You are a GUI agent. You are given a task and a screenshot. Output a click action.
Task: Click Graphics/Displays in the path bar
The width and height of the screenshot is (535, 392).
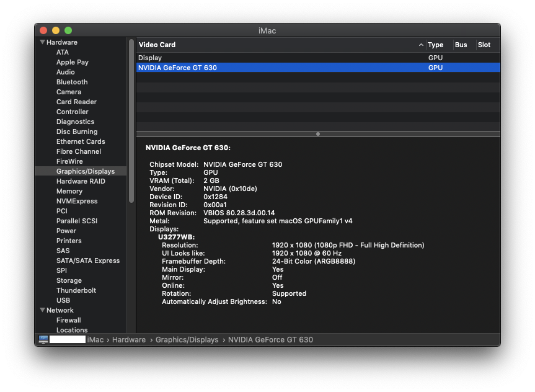[187, 340]
